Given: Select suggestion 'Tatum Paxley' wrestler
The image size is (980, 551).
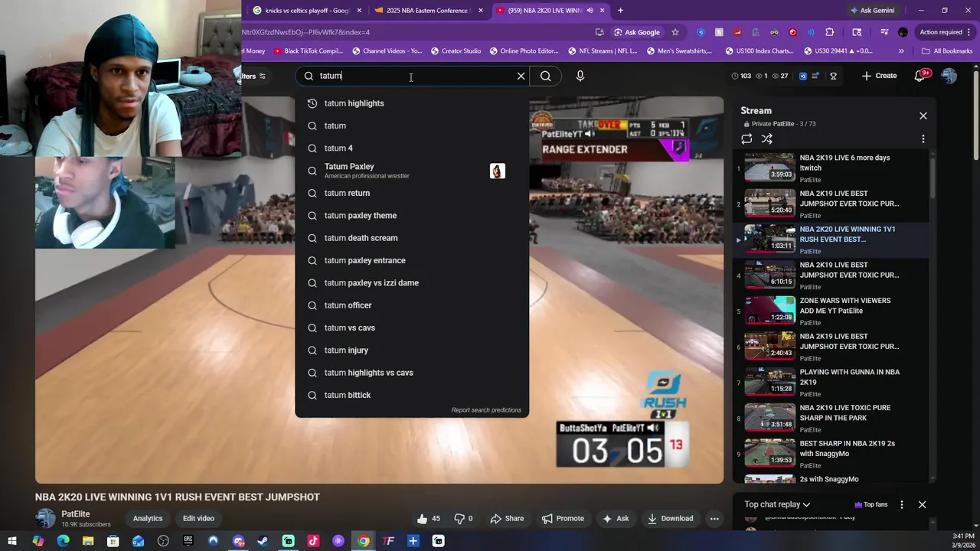Looking at the screenshot, I should point(412,171).
